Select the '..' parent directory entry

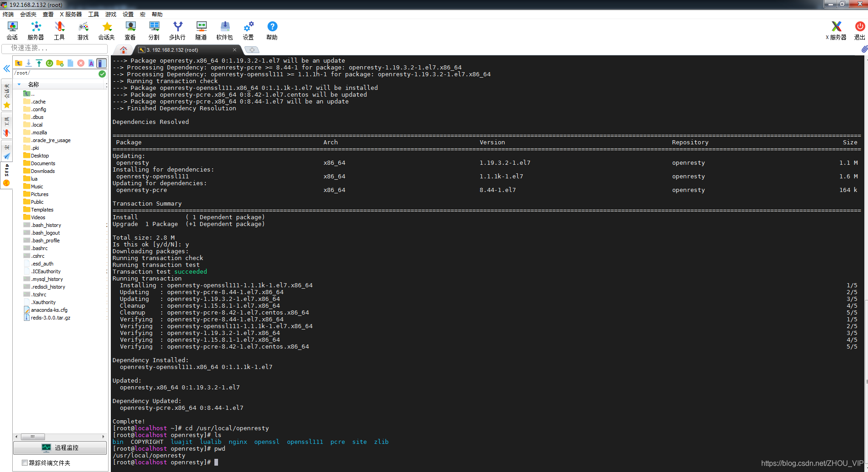click(30, 94)
